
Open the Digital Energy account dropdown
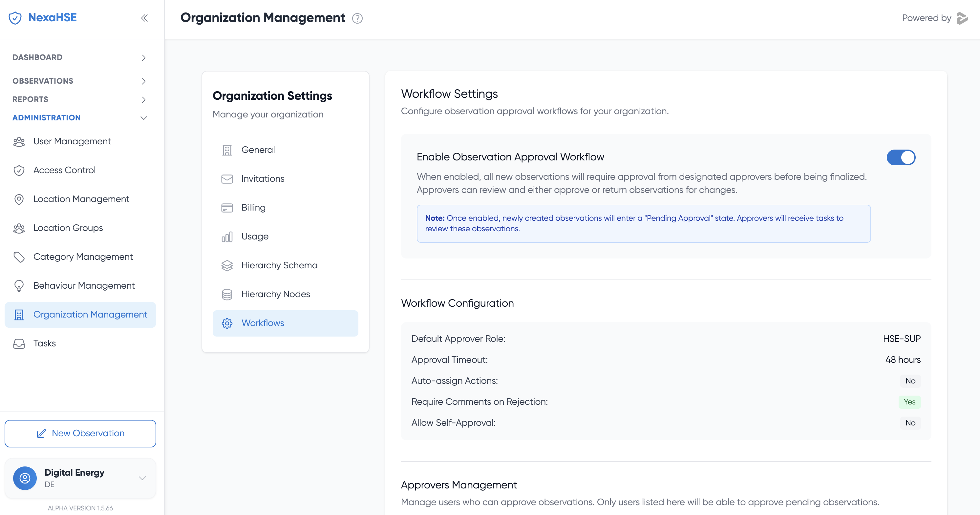point(80,478)
